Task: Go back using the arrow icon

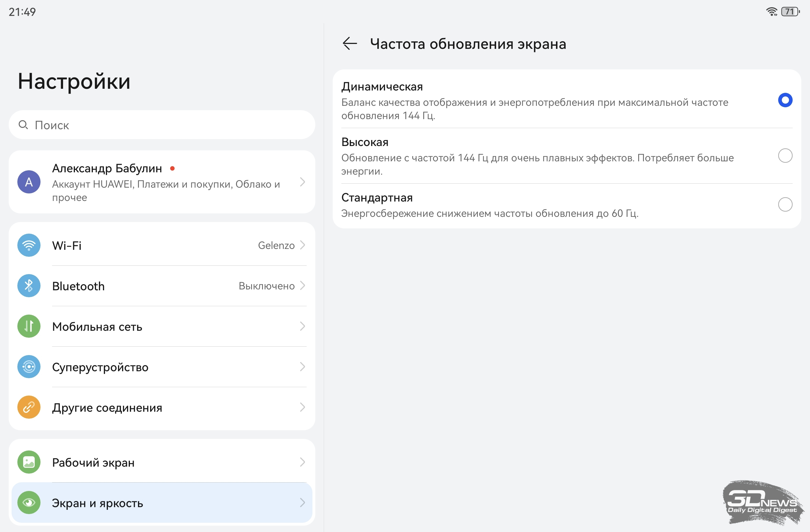Action: pos(349,44)
